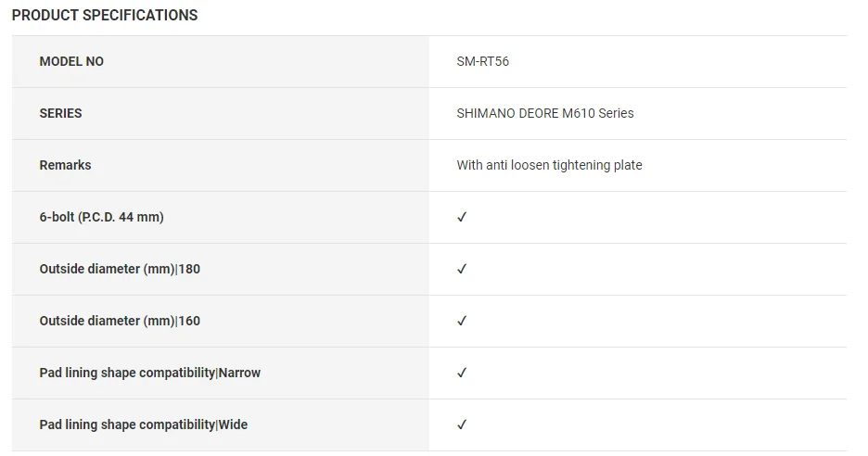Select the Outside diameter (mm)|180 label
868x456 pixels.
[x=120, y=269]
